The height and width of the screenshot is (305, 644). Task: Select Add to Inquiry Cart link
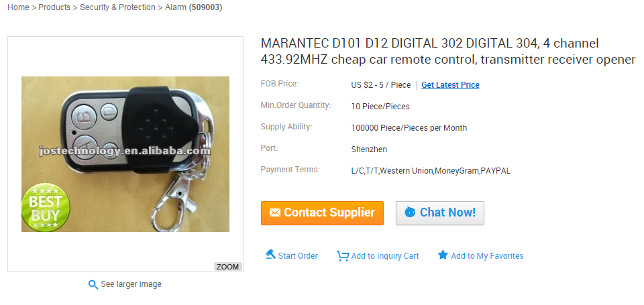[x=385, y=256]
